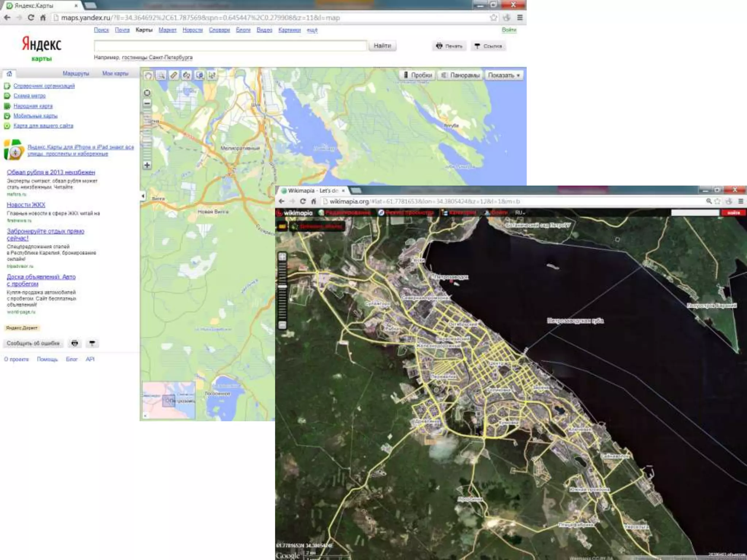Open the Маршруты routes tab
Image resolution: width=747 pixels, height=560 pixels.
pyautogui.click(x=76, y=74)
